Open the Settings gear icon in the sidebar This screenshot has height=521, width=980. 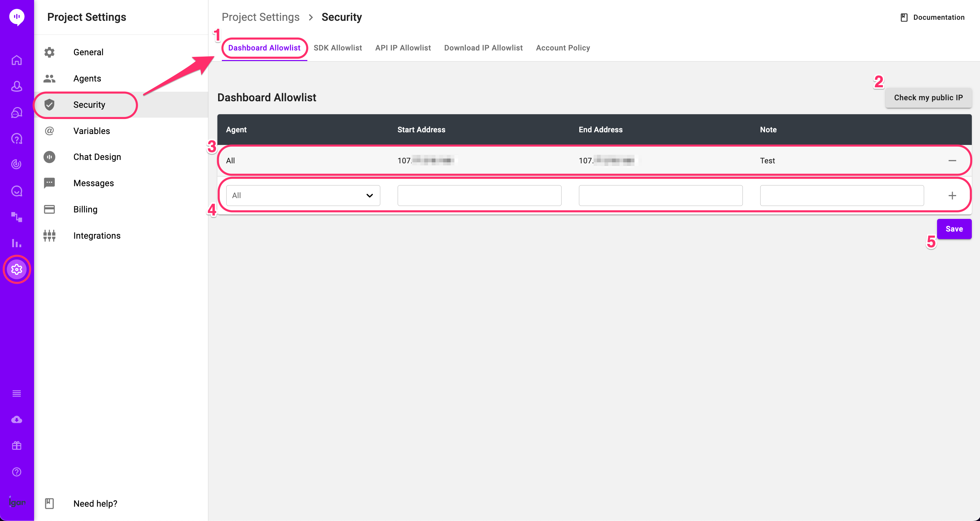(x=17, y=269)
